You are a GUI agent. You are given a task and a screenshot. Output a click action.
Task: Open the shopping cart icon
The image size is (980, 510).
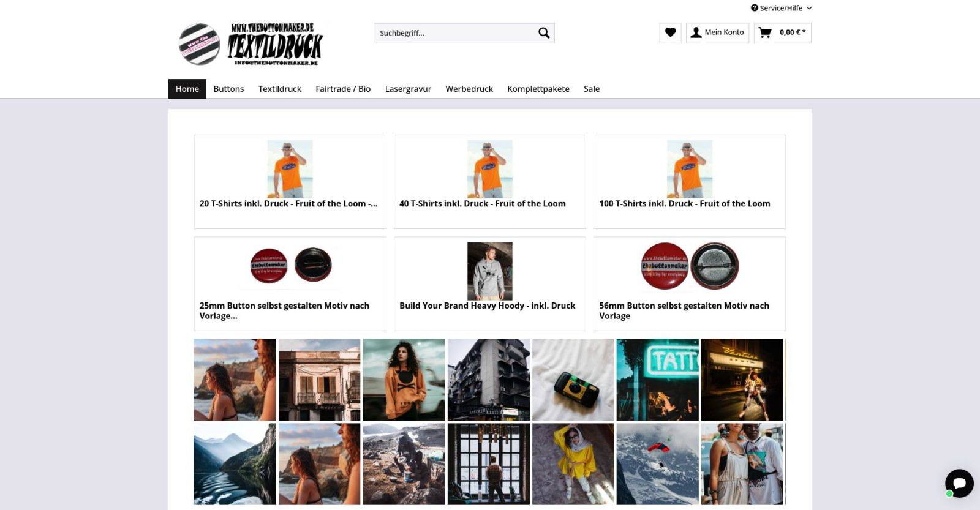click(765, 32)
